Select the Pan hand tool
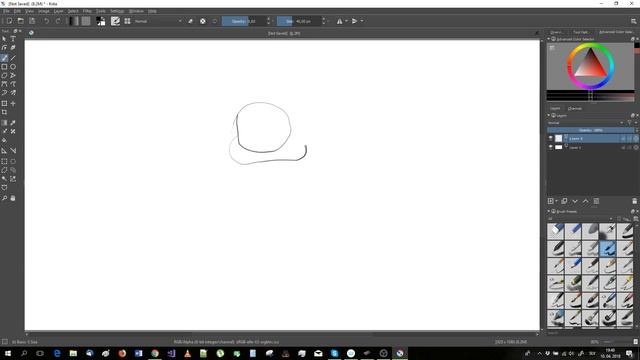This screenshot has width=640, height=360. click(13, 198)
